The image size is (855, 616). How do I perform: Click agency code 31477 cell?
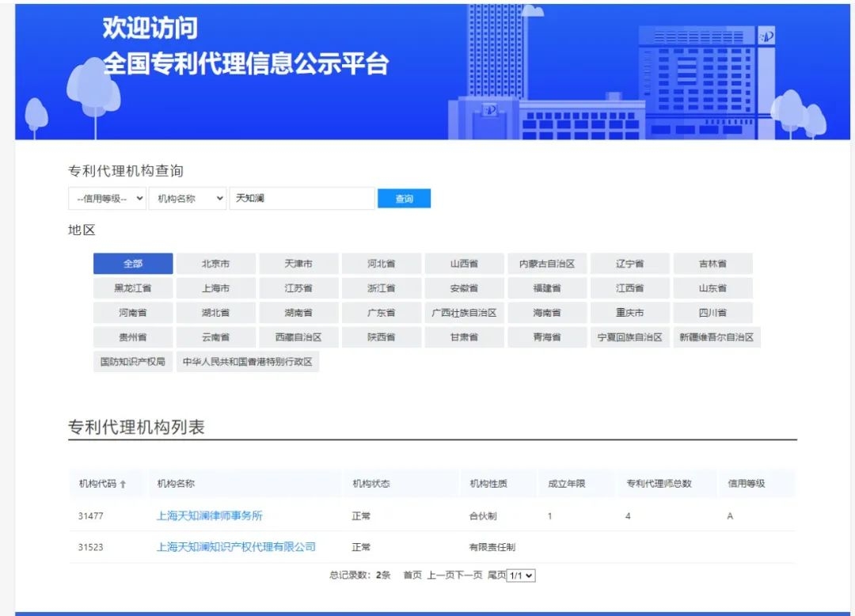click(90, 515)
